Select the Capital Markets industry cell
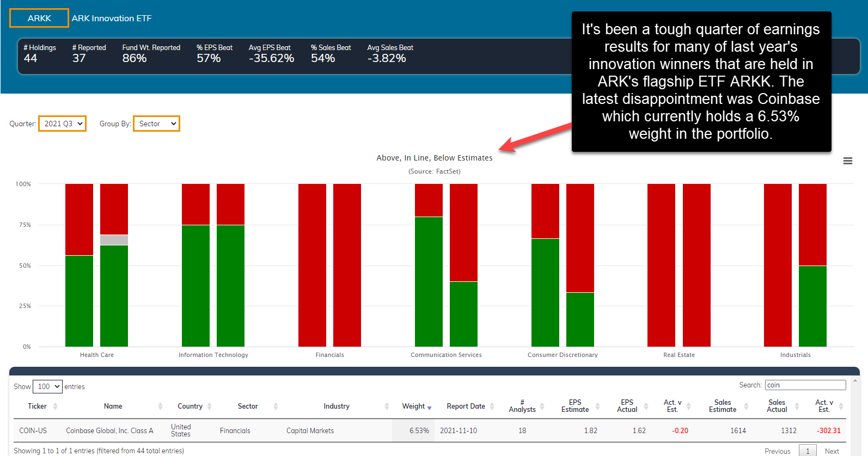The height and width of the screenshot is (456, 868). tap(310, 430)
